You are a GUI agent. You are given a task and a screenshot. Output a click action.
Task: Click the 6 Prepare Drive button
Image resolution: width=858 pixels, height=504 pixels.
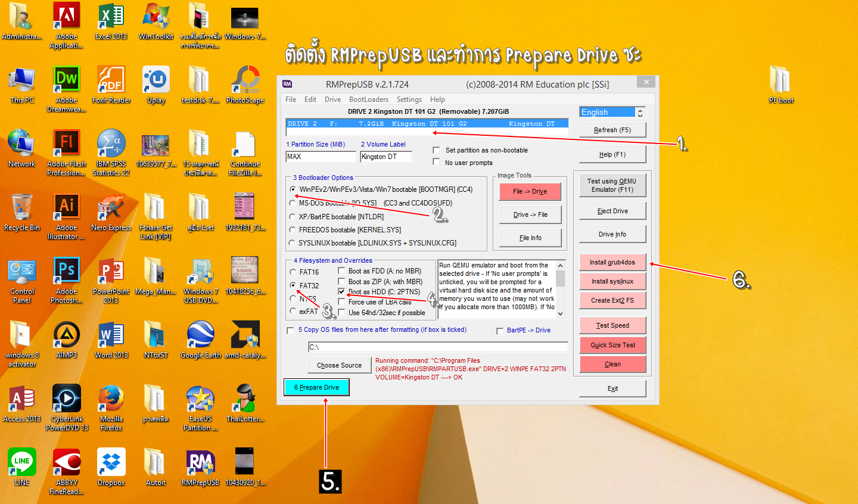(x=316, y=387)
